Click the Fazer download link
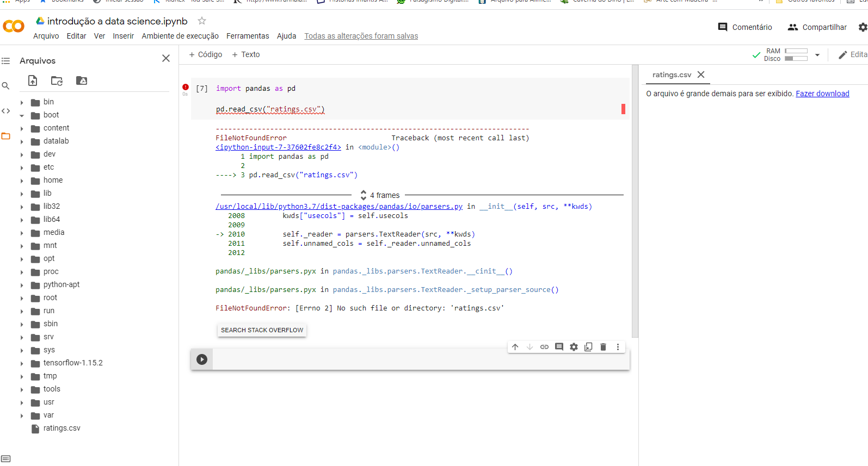Screen dimensions: 868x466 click(822, 94)
